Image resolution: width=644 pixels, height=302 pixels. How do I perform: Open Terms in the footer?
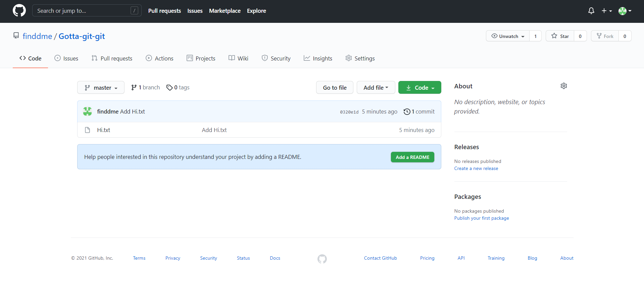[139, 258]
